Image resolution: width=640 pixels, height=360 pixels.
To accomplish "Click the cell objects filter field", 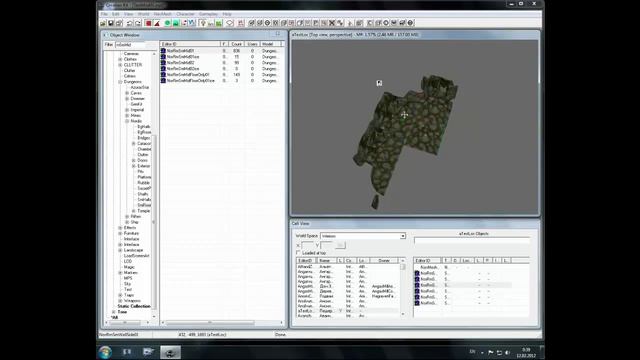I will pos(472,241).
